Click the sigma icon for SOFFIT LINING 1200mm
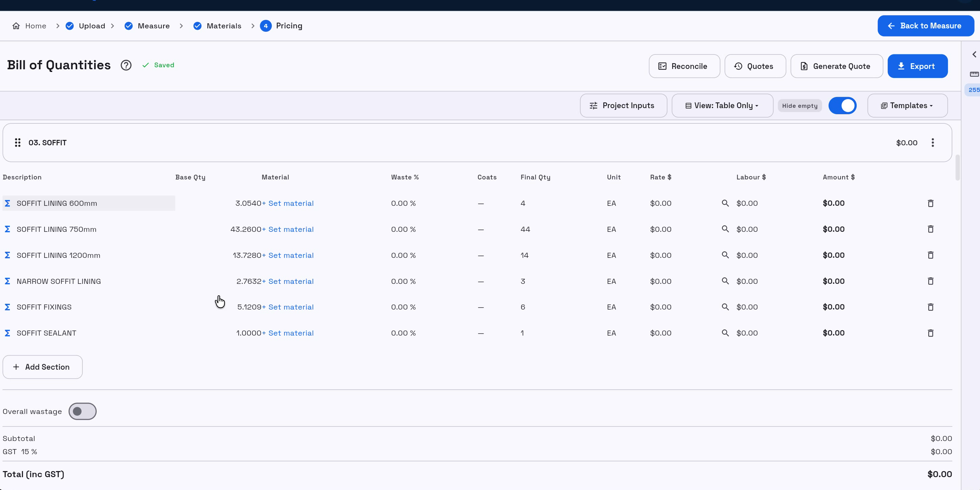Image resolution: width=980 pixels, height=490 pixels. pos(7,255)
